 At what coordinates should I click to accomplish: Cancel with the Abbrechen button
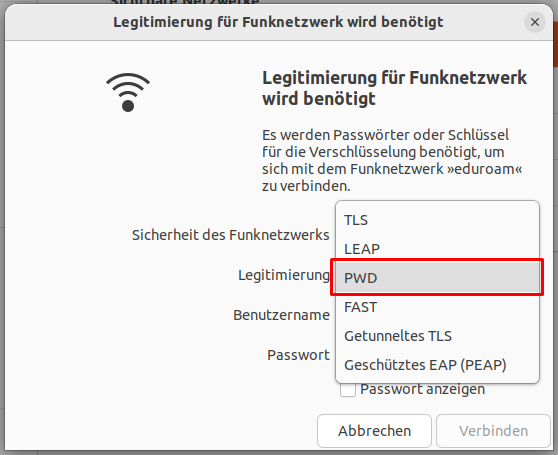(374, 431)
